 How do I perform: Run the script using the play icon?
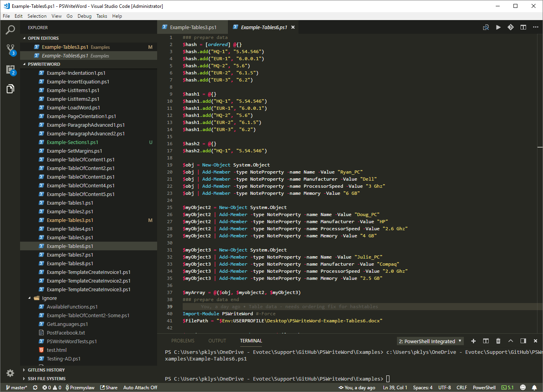pos(498,27)
